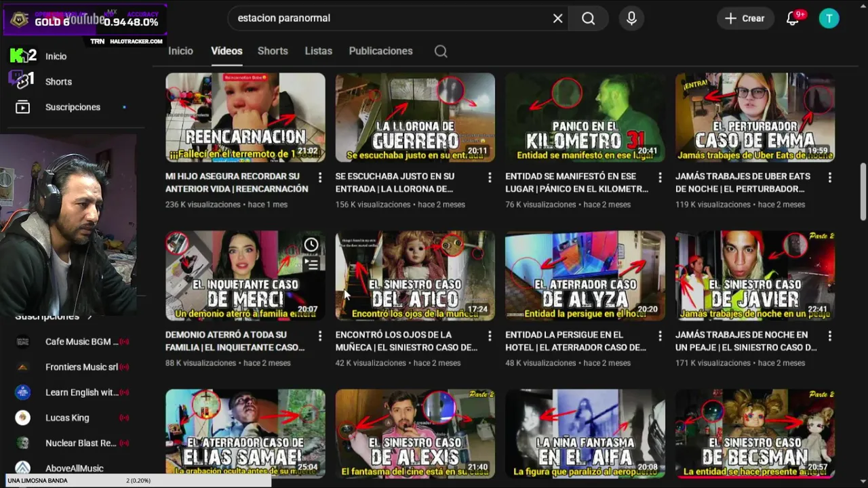868x488 pixels.
Task: Switch to the Shorts channel tab
Action: tap(273, 51)
